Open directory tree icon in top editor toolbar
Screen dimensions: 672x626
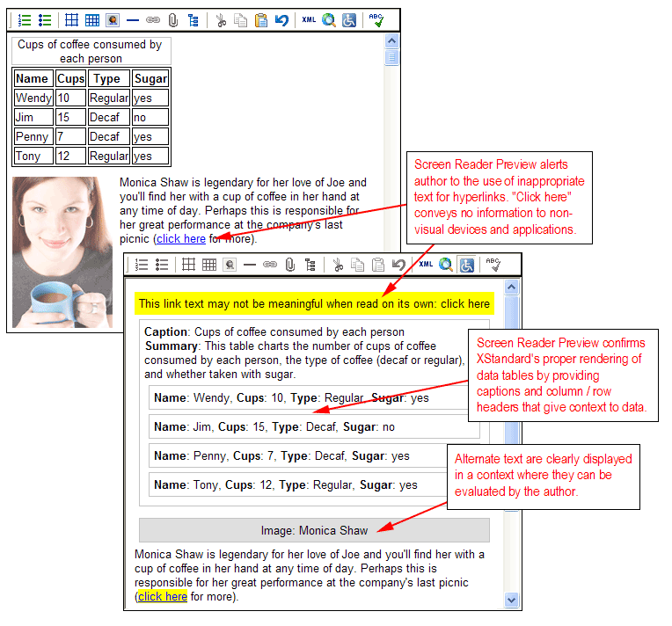pos(194,20)
